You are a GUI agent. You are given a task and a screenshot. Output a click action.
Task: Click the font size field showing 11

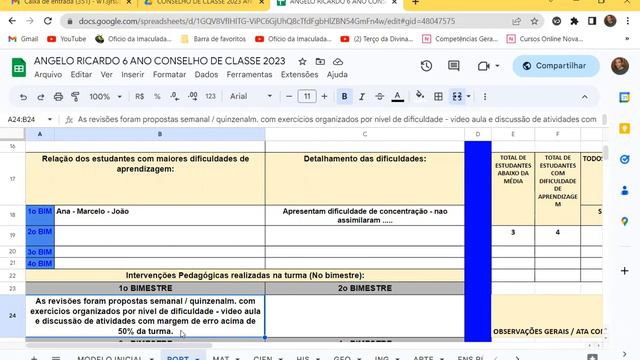[307, 97]
